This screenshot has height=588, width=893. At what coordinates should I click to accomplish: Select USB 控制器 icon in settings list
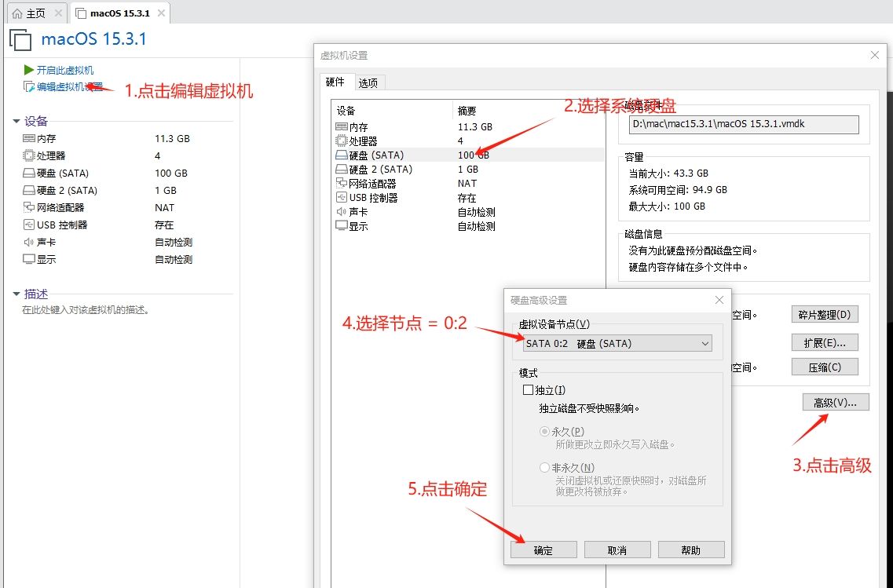[x=341, y=198]
